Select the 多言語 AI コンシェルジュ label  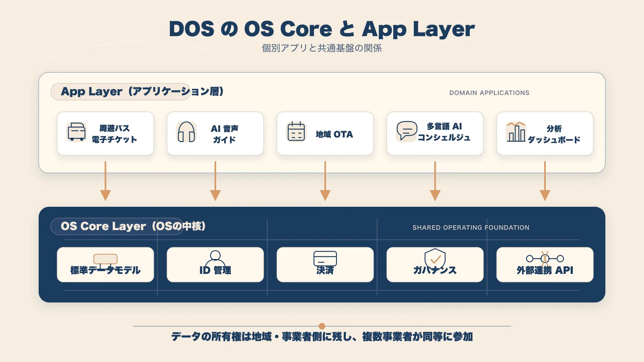click(444, 132)
